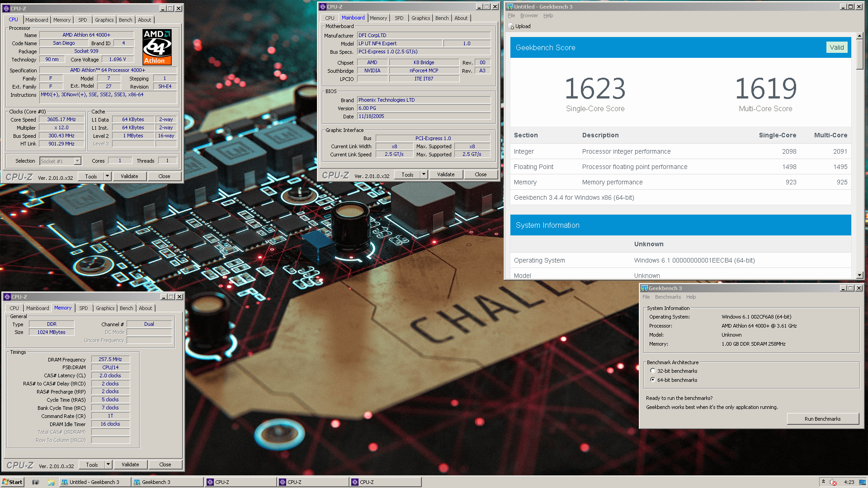The height and width of the screenshot is (488, 868).
Task: Switch to the CPU tab in the CPU-Z Mainboard window
Action: click(x=330, y=18)
